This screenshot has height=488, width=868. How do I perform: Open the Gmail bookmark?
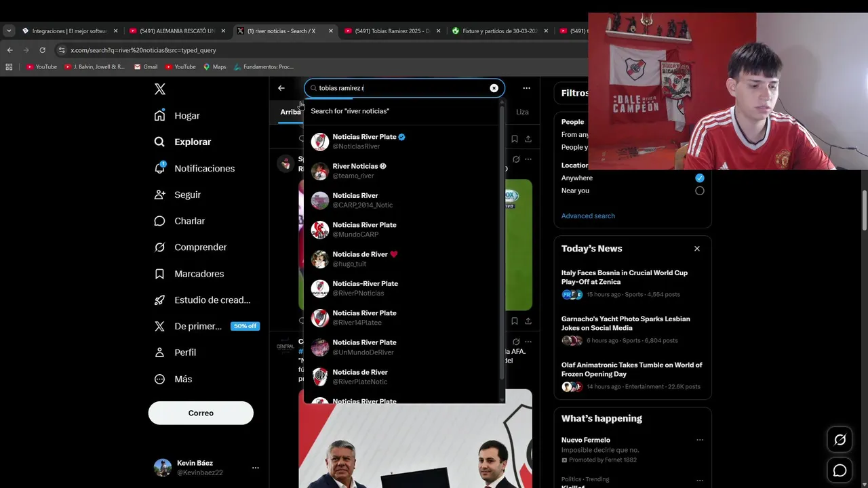146,67
